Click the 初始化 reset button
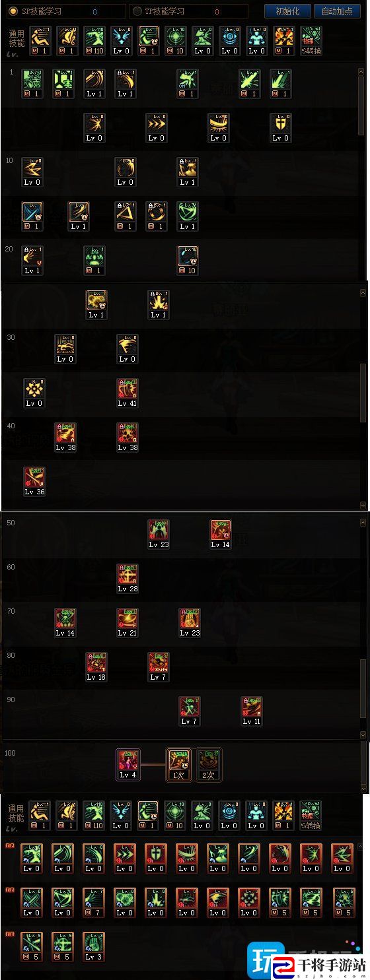Viewport: 370px width, 980px height. click(x=287, y=11)
